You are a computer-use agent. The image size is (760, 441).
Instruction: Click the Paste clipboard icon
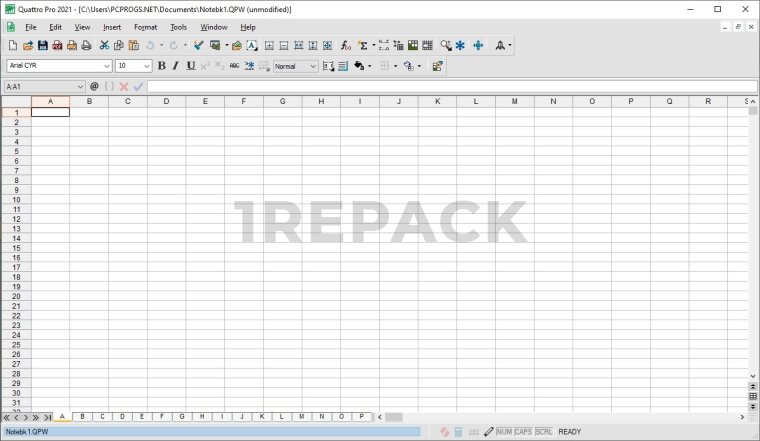[x=133, y=46]
